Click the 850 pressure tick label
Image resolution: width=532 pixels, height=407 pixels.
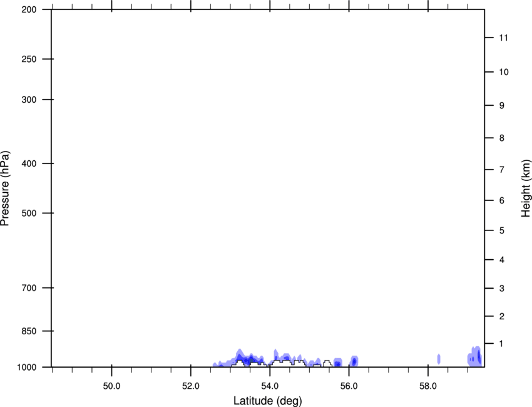[x=29, y=331]
